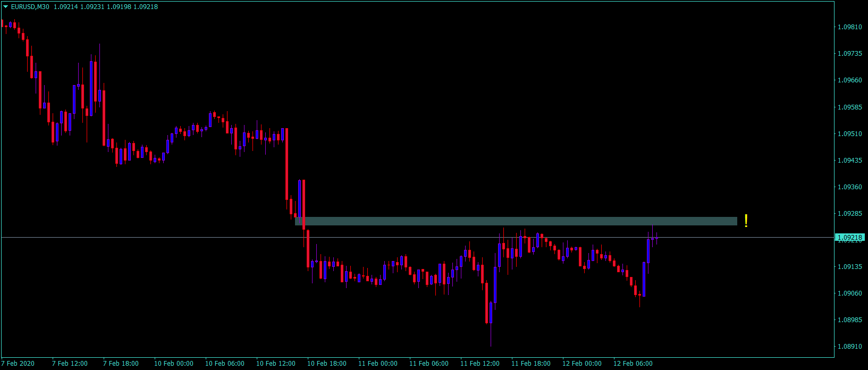Click the 10 Feb 00:00 time label
This screenshot has width=868, height=370.
pyautogui.click(x=174, y=364)
